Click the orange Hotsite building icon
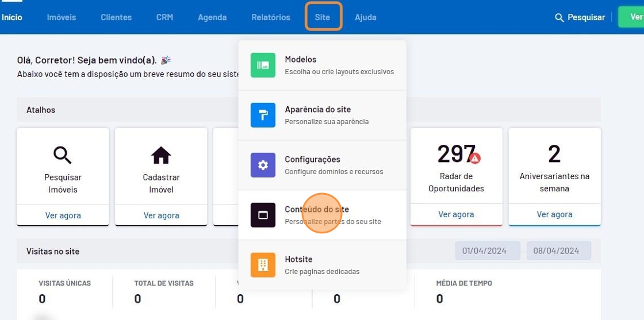Viewport: 644px width, 320px height. [x=263, y=265]
